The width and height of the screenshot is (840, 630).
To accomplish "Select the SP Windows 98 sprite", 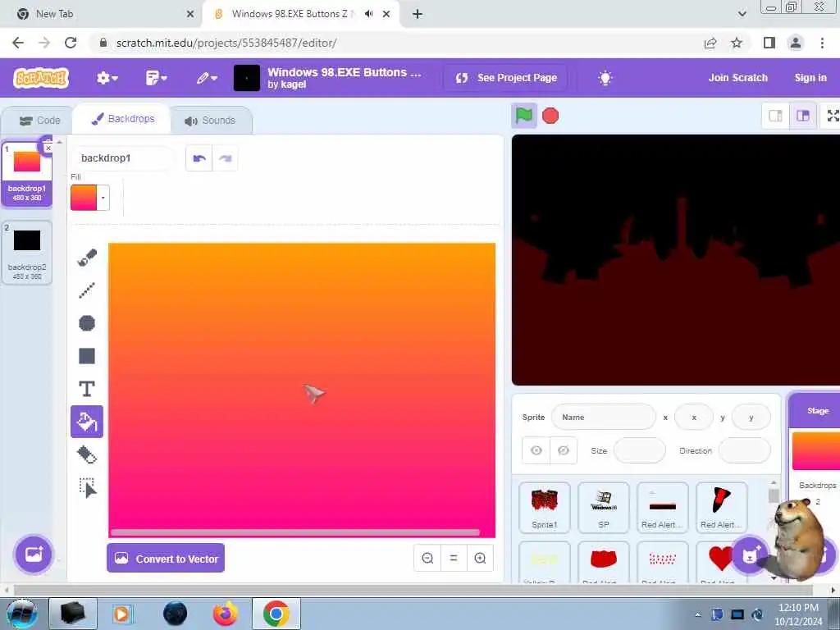I will click(x=604, y=508).
